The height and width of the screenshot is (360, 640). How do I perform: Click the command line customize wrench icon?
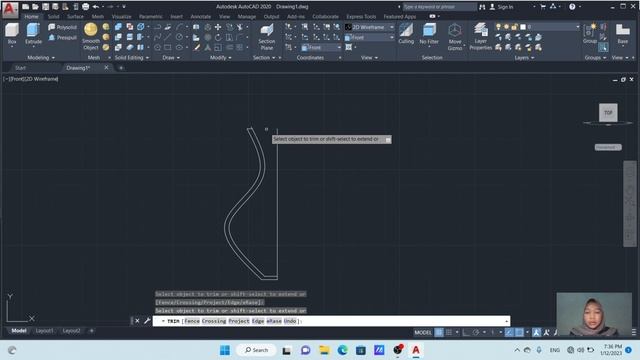pyautogui.click(x=147, y=321)
